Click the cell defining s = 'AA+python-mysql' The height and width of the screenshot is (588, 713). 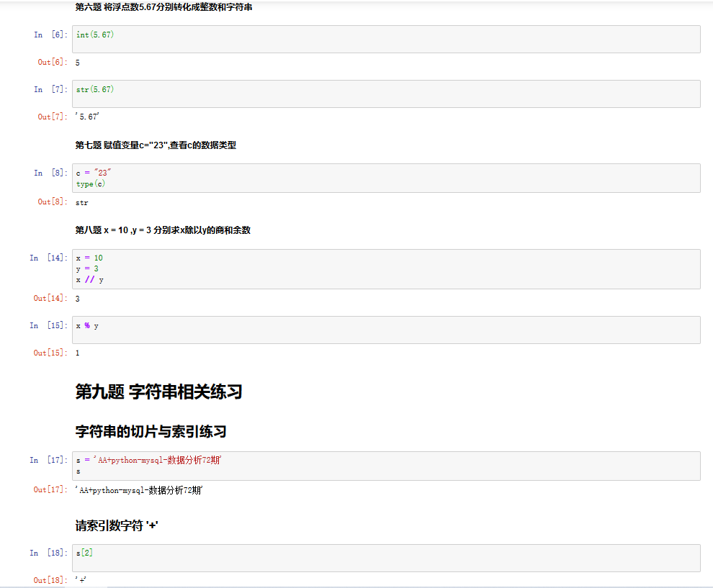(x=386, y=466)
